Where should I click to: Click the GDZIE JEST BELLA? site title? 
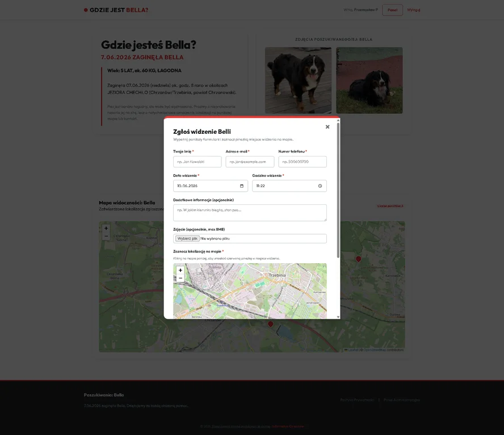(x=119, y=10)
